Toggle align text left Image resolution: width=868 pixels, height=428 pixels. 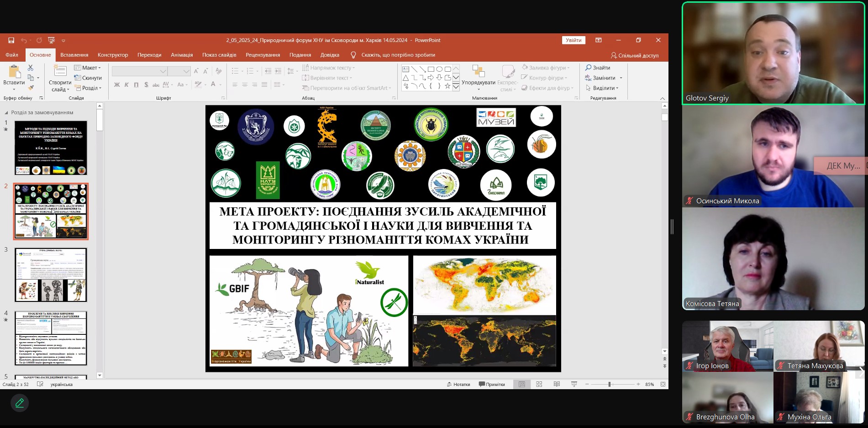235,85
